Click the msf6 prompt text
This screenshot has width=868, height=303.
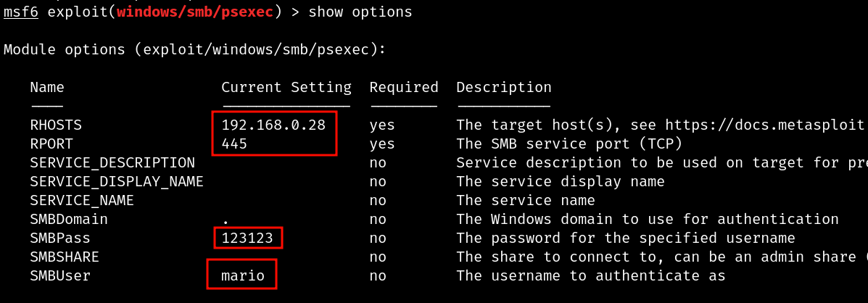coord(21,12)
